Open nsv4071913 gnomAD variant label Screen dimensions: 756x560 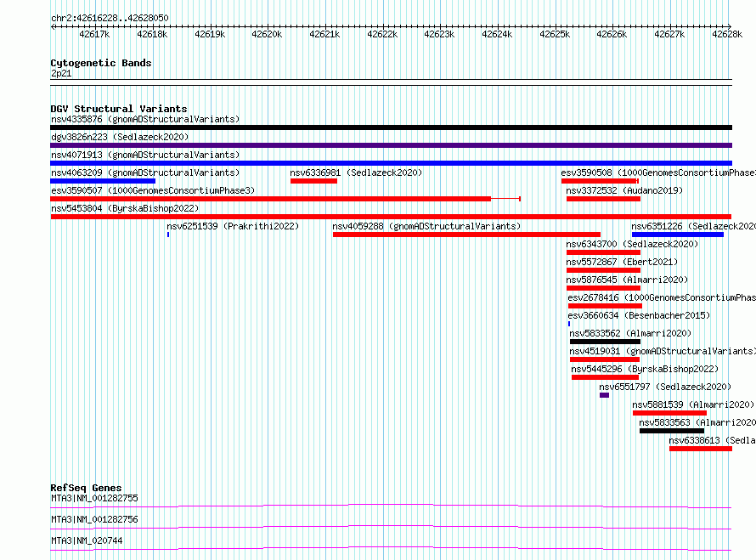(145, 155)
